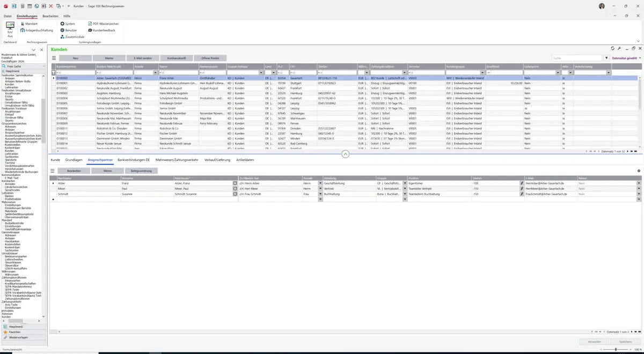The image size is (644, 354).
Task: Click the red X icon in quick access toolbar
Action: (50, 6)
